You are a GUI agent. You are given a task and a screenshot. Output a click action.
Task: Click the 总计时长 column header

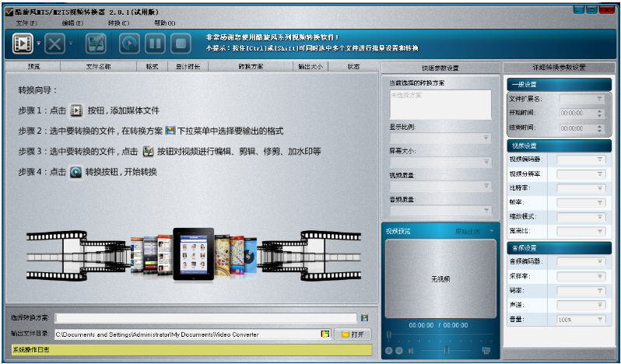click(x=188, y=66)
